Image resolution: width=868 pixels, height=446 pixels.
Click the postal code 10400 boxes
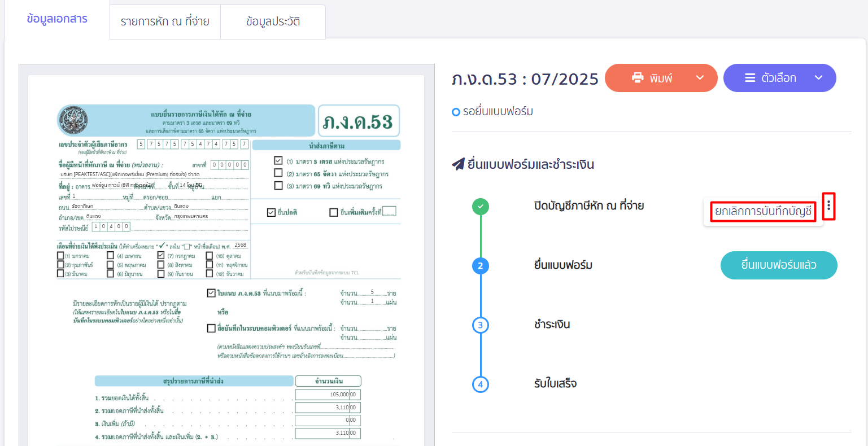coord(111,226)
